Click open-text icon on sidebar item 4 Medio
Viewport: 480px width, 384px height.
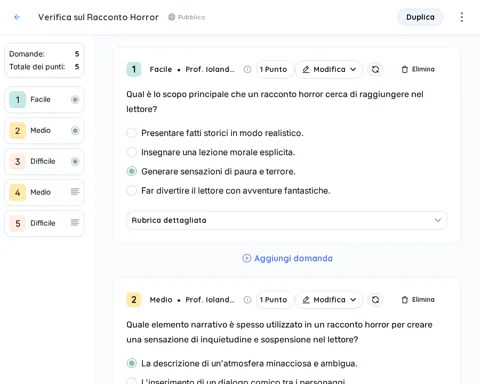75,192
